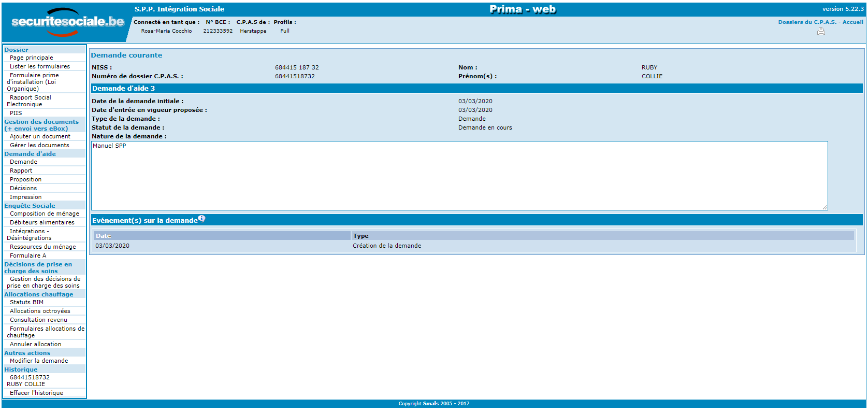Click the info icon beside Evénement(s) sur la demande
This screenshot has width=868, height=412.
[x=201, y=219]
